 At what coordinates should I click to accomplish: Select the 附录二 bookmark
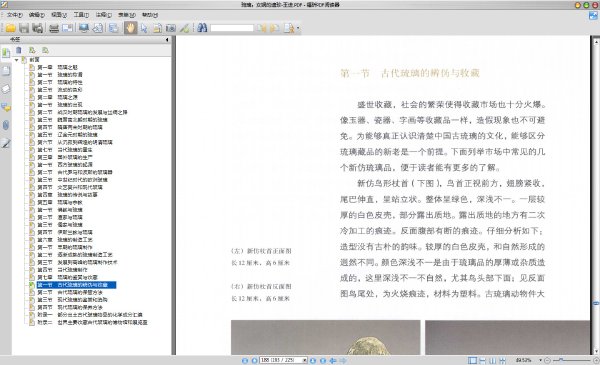pyautogui.click(x=92, y=323)
